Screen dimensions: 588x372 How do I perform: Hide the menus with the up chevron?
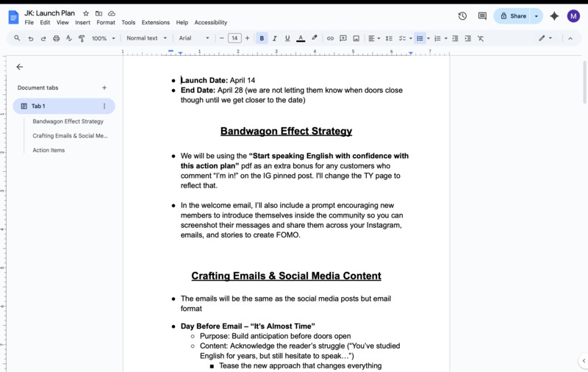tap(570, 38)
